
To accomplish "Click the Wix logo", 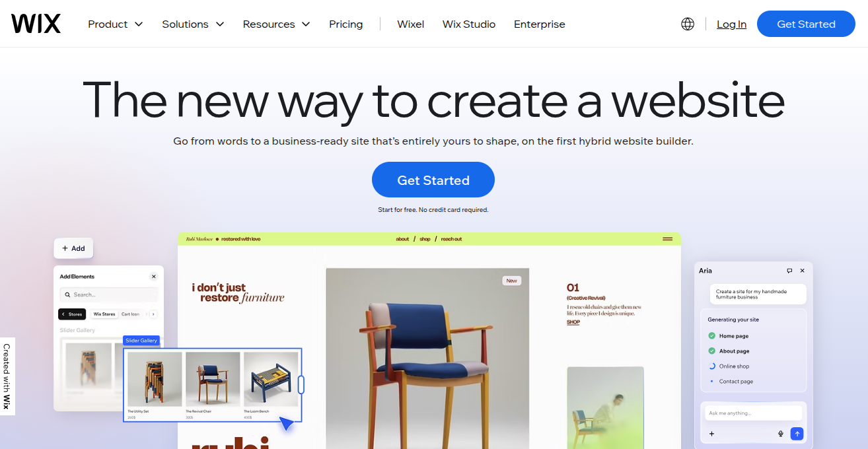I will (36, 24).
